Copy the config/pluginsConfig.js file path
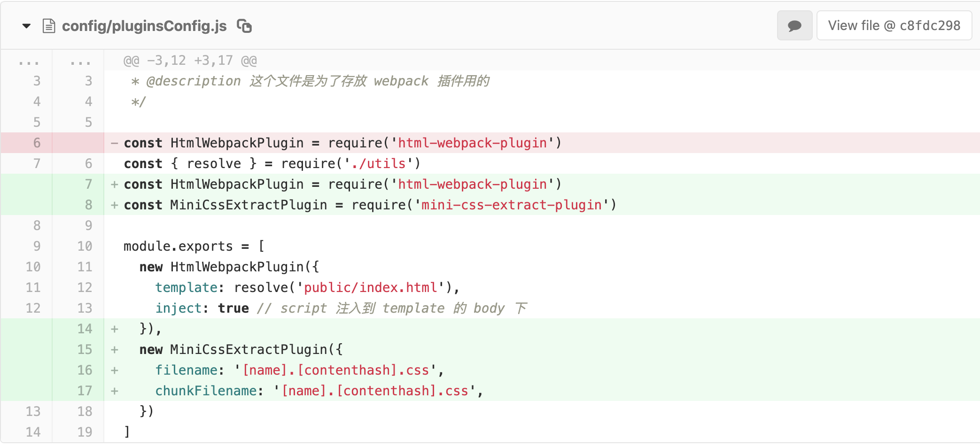Image resolution: width=980 pixels, height=446 pixels. (x=244, y=26)
